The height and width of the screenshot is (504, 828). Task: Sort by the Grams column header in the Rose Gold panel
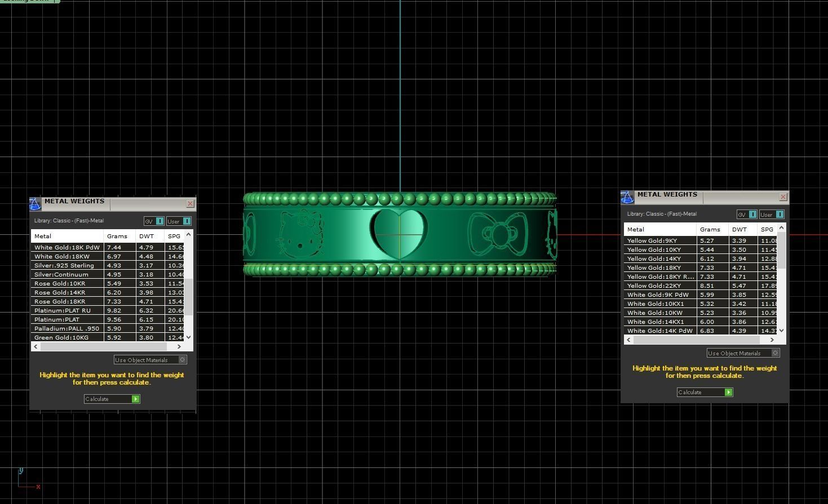[x=119, y=237]
